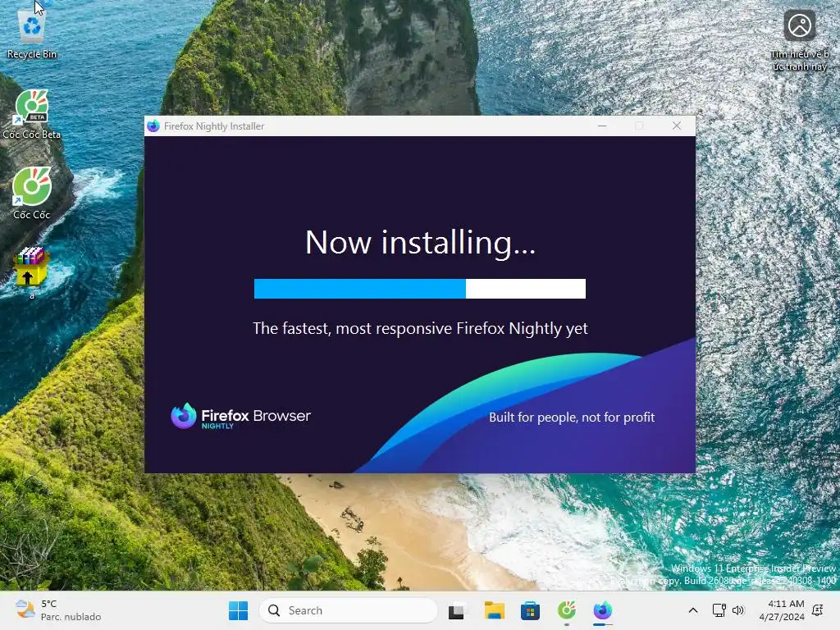Click the taskbar Search box
This screenshot has width=840, height=630.
click(x=348, y=610)
